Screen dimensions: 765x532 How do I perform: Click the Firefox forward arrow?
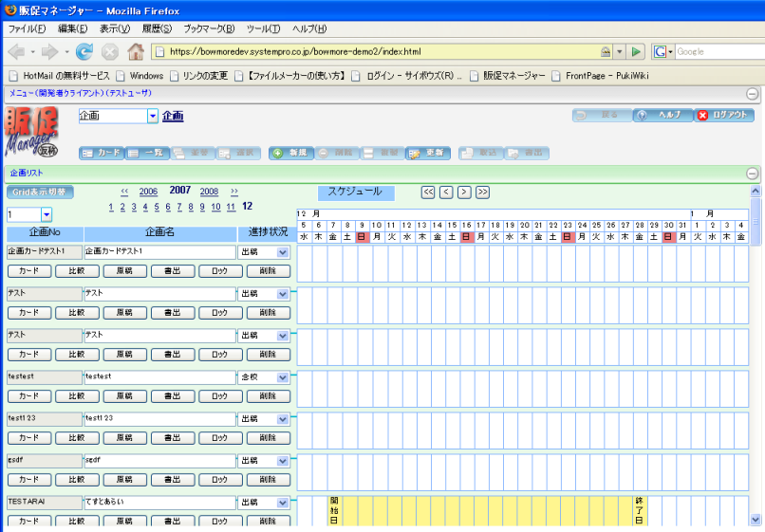click(49, 51)
